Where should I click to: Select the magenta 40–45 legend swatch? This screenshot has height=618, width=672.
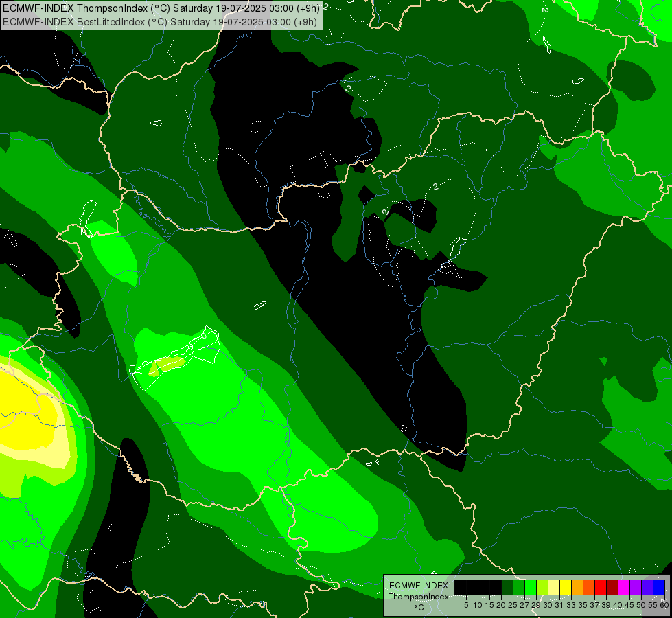pos(624,587)
